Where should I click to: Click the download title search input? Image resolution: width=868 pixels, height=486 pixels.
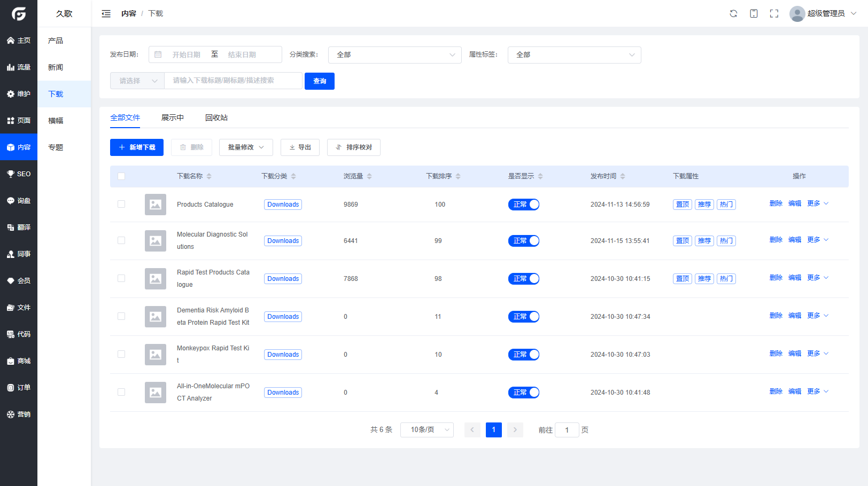(233, 81)
